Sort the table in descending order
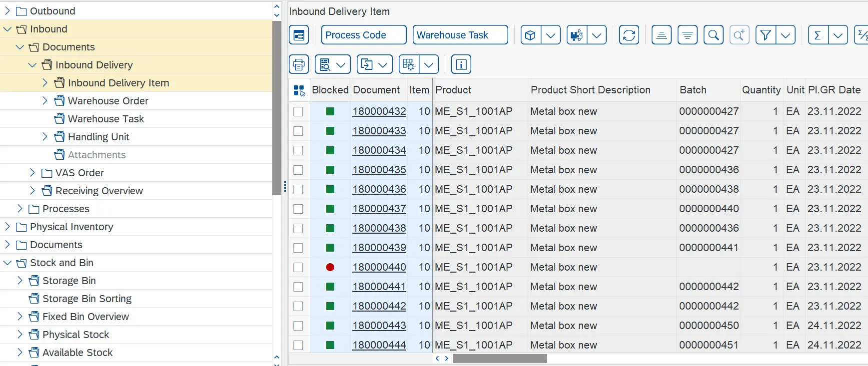This screenshot has height=366, width=868. point(688,35)
